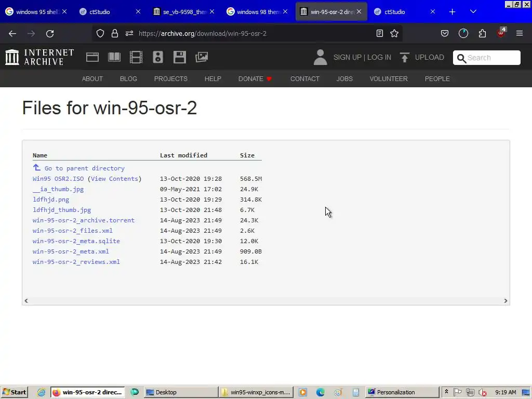Open the DONATE menu item

tap(255, 79)
